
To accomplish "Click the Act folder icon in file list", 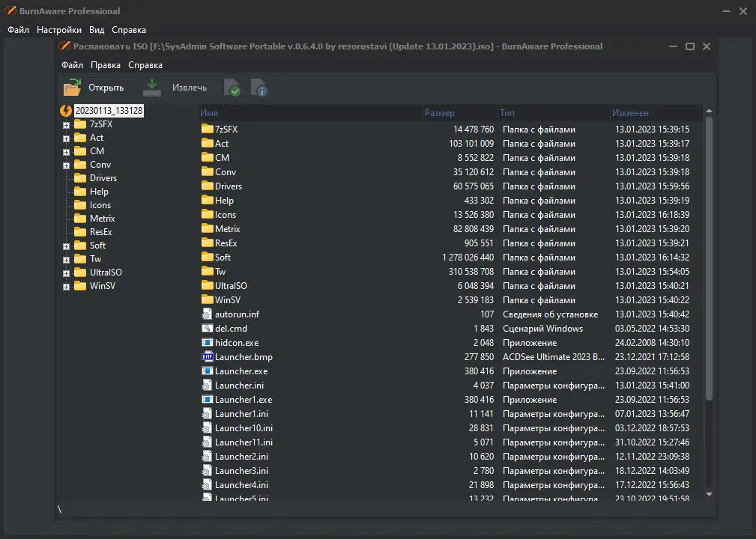I will [208, 144].
